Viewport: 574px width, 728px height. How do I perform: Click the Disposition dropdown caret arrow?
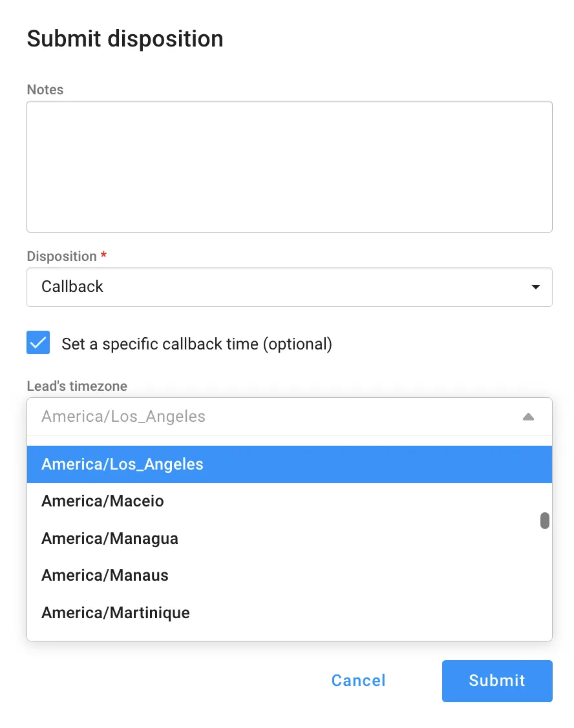pyautogui.click(x=535, y=287)
